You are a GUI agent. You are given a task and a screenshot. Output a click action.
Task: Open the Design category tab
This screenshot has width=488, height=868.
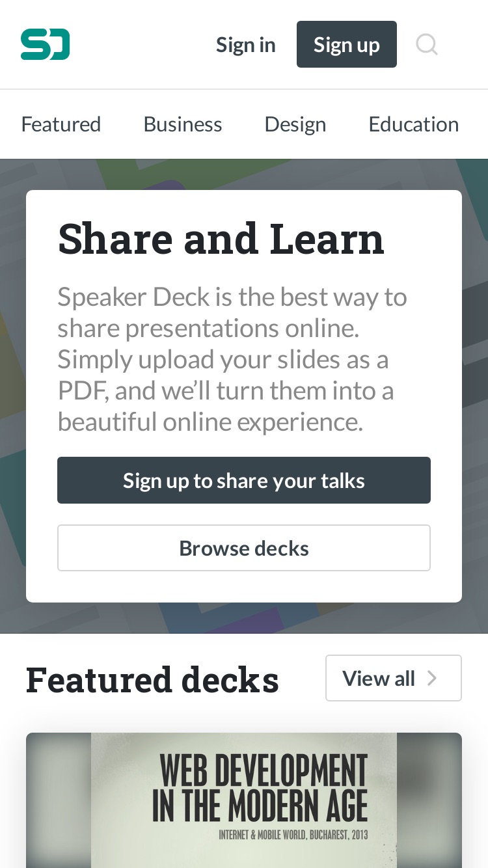295,124
